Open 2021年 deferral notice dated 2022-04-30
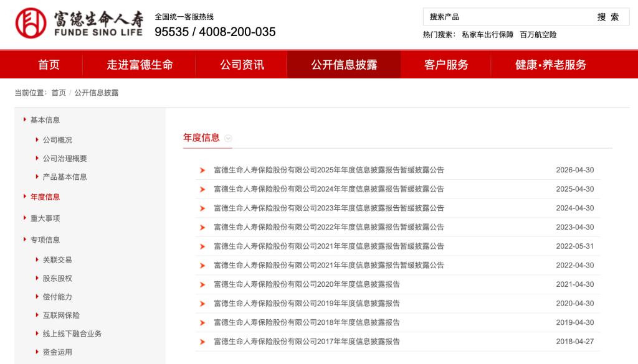The height and width of the screenshot is (364, 638). [x=329, y=265]
